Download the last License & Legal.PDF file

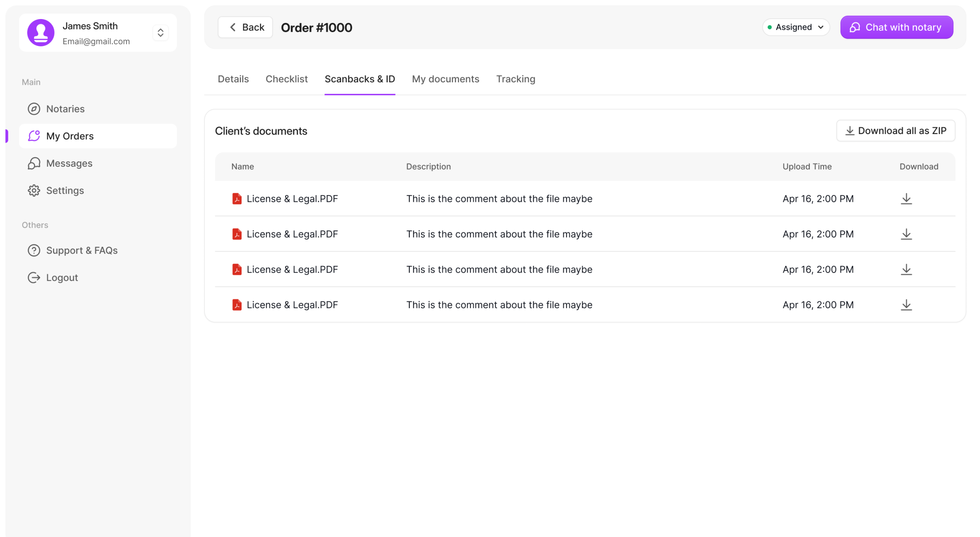(906, 305)
